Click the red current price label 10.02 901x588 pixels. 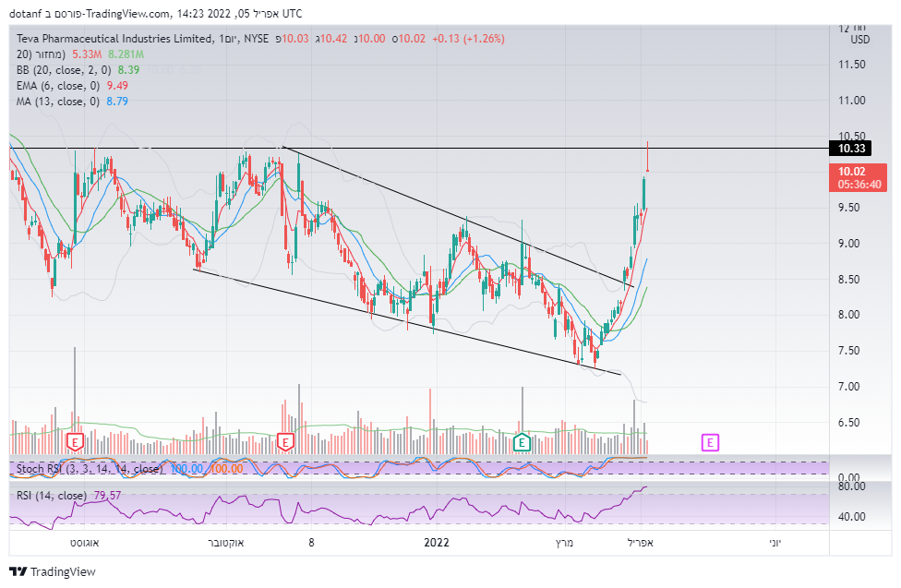tap(859, 177)
